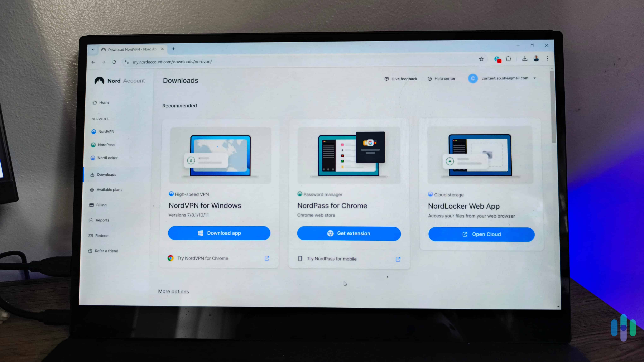Expand More options section below

click(x=173, y=291)
